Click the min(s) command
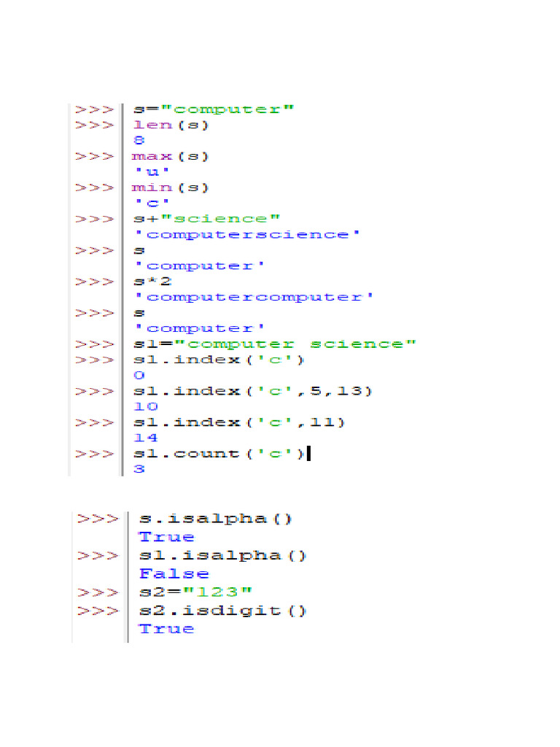Viewport: 560px width, 747px height. point(170,187)
